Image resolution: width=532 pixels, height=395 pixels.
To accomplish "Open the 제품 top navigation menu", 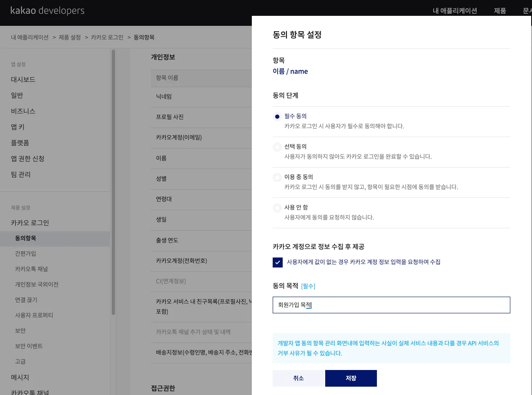I will pos(500,11).
